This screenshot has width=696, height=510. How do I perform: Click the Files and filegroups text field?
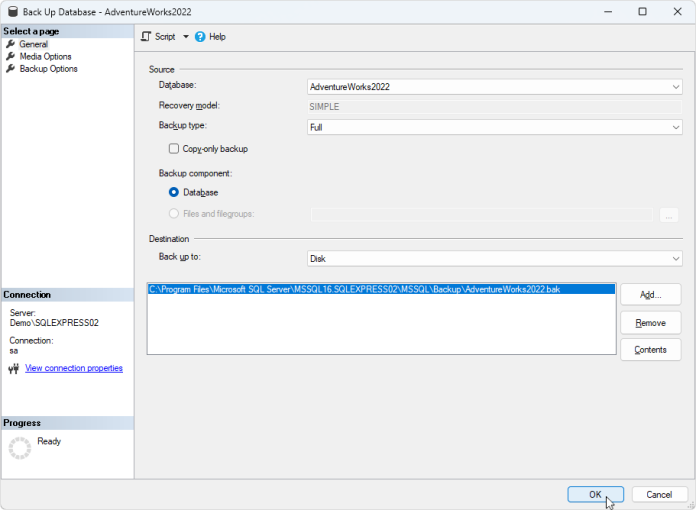pyautogui.click(x=482, y=215)
